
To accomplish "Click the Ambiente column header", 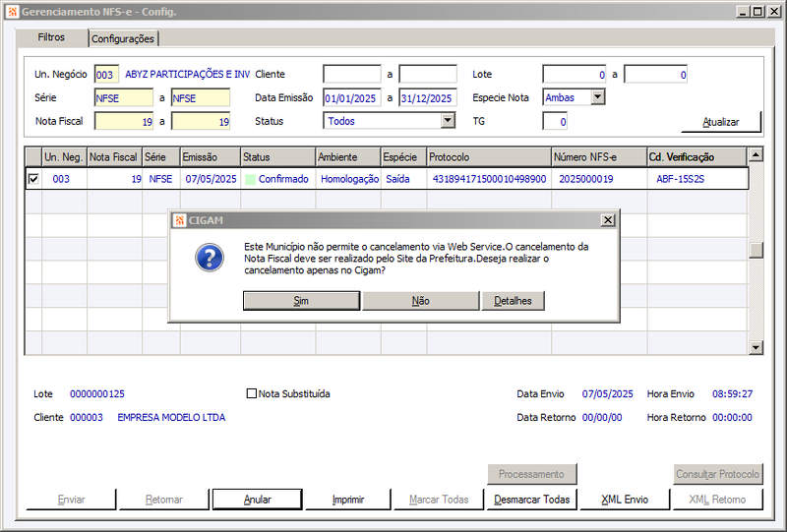I will point(348,157).
